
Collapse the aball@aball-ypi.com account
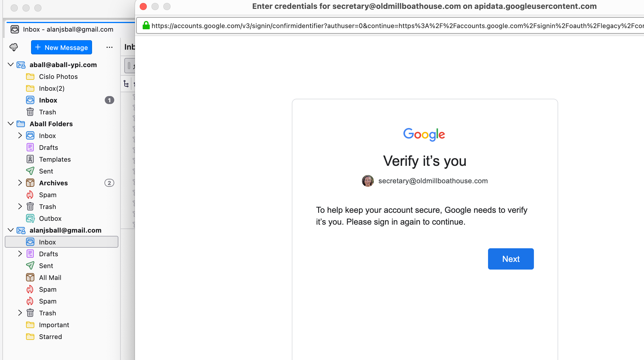pyautogui.click(x=11, y=65)
